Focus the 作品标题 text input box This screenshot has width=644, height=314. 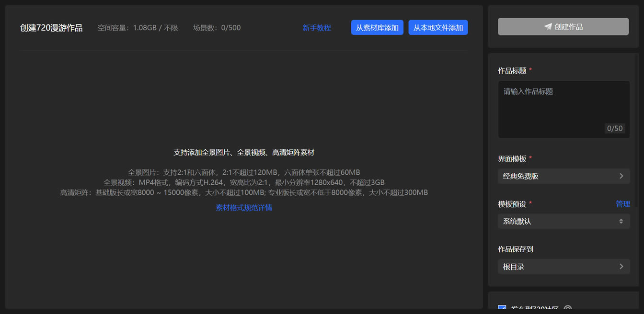[x=564, y=110]
